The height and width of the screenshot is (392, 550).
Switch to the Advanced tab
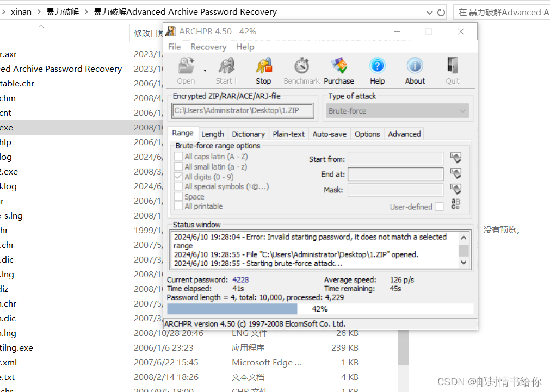point(404,134)
